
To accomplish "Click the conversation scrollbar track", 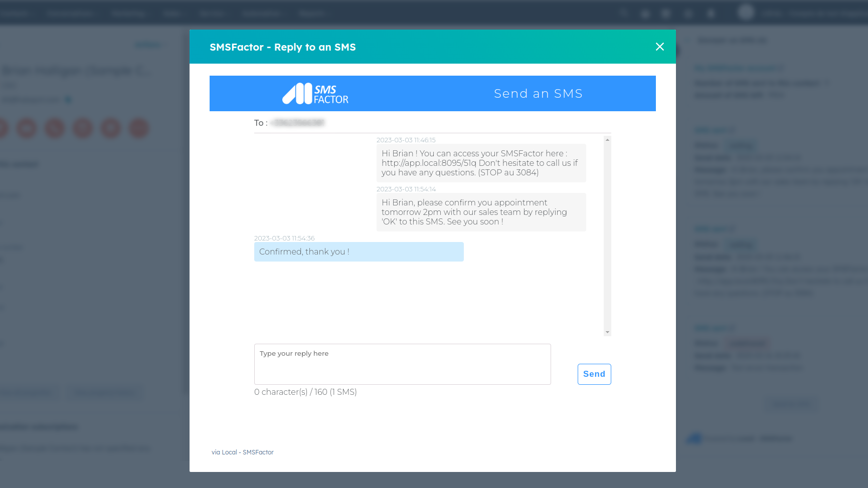I will click(607, 235).
